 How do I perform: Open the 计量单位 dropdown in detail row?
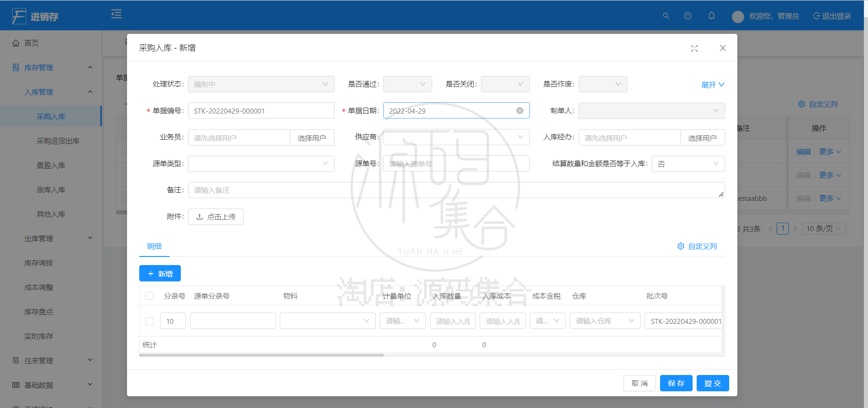tap(403, 321)
